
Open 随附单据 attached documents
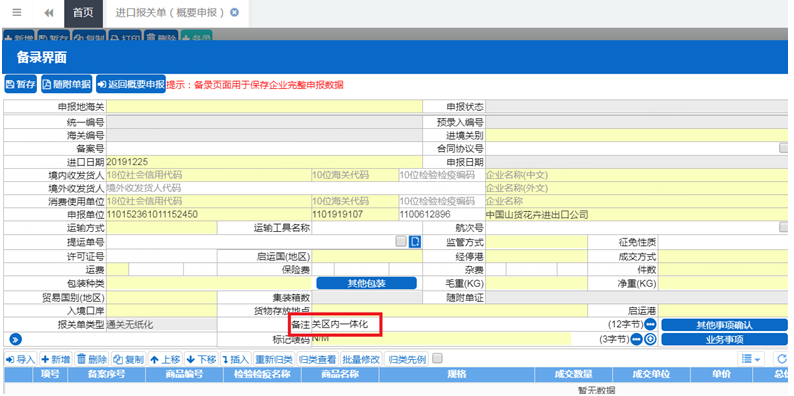66,85
